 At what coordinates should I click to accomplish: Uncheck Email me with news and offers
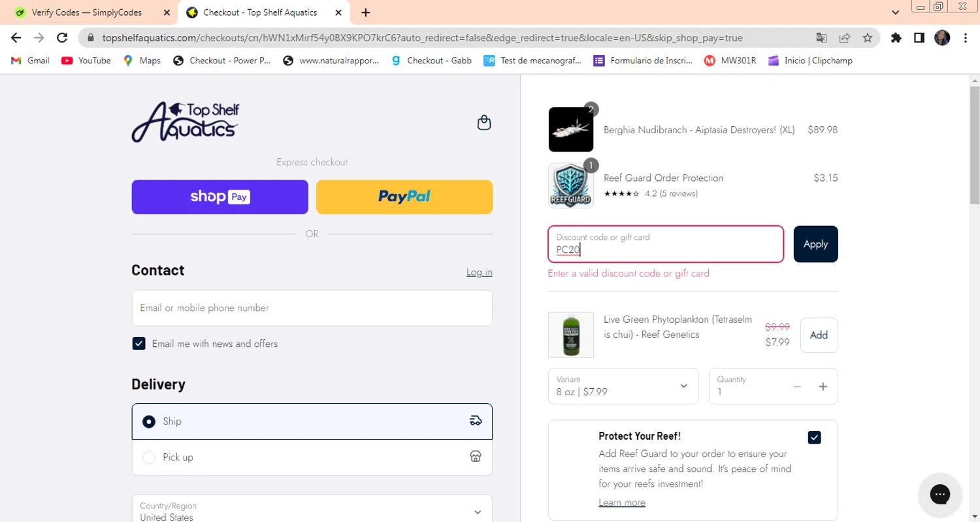pyautogui.click(x=139, y=344)
